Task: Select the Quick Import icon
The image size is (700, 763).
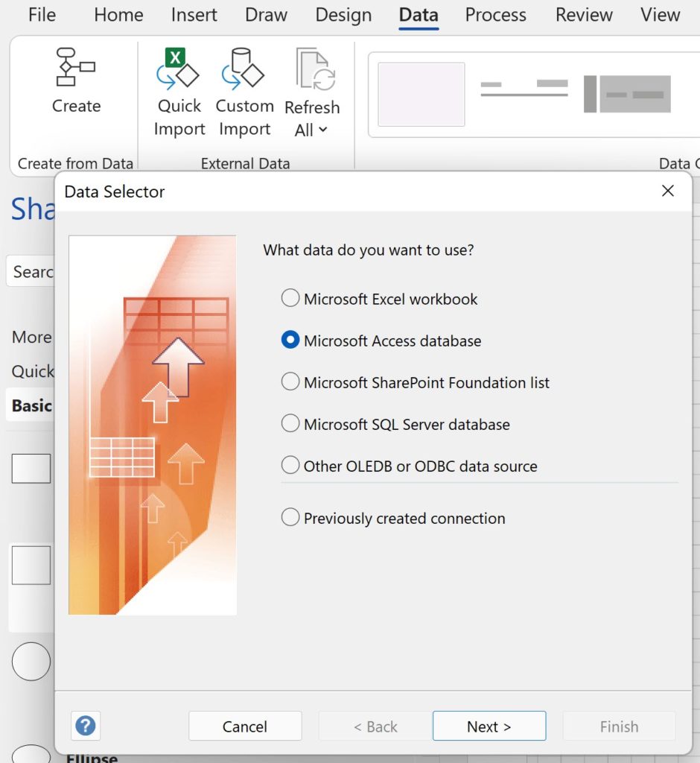Action: pyautogui.click(x=178, y=75)
